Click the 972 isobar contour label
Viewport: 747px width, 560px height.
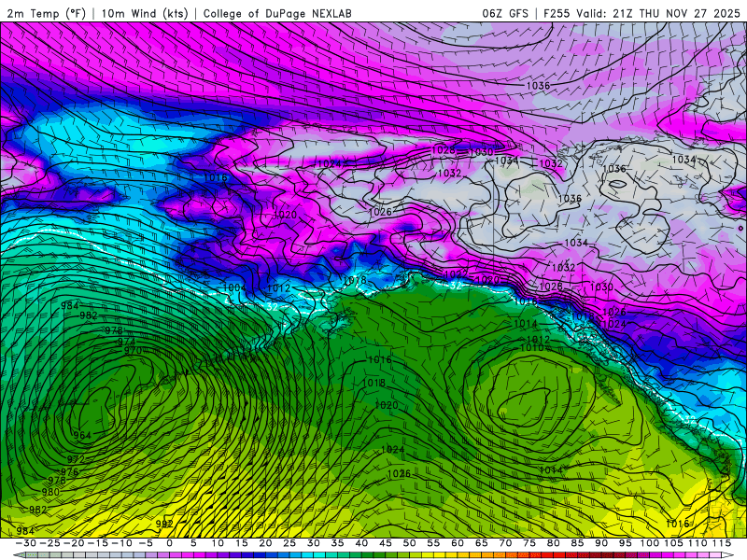pyautogui.click(x=76, y=459)
